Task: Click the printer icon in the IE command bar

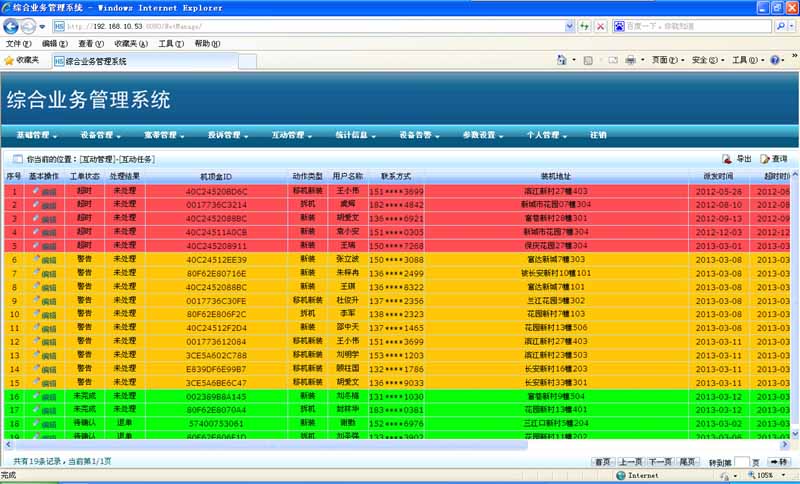Action: [x=630, y=61]
